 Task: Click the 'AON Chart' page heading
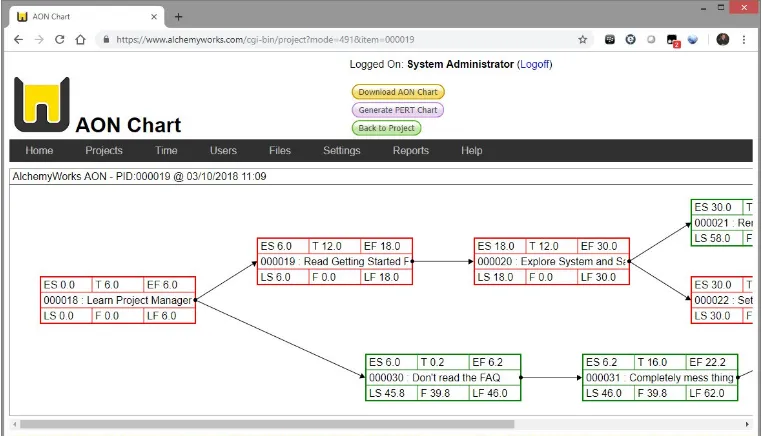tap(128, 125)
